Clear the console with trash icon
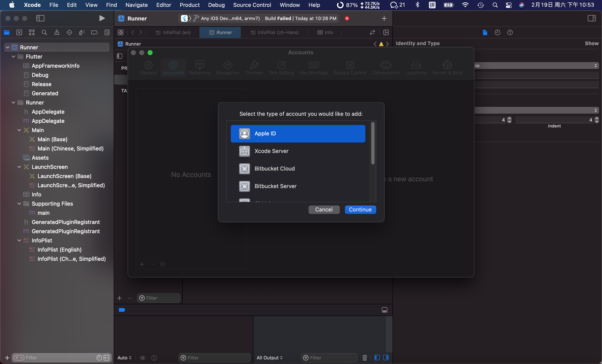Screen dimensions: 602x364 (x=365, y=358)
